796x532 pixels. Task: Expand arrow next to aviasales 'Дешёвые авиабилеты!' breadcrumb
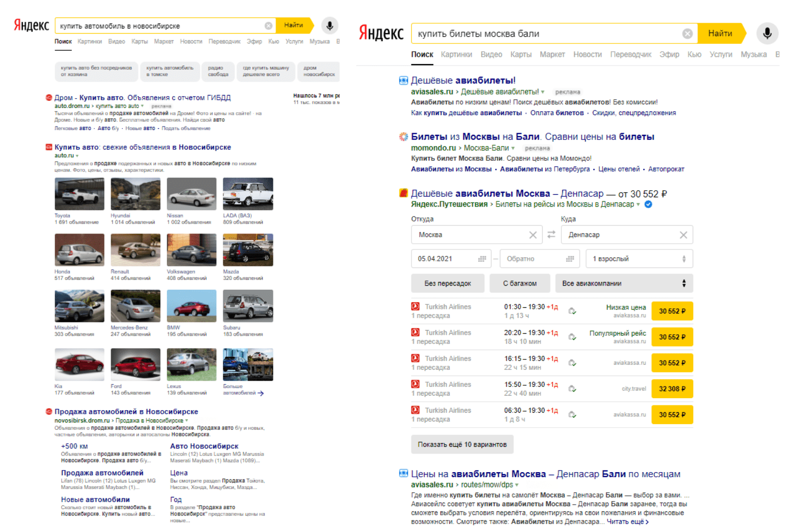click(x=543, y=92)
